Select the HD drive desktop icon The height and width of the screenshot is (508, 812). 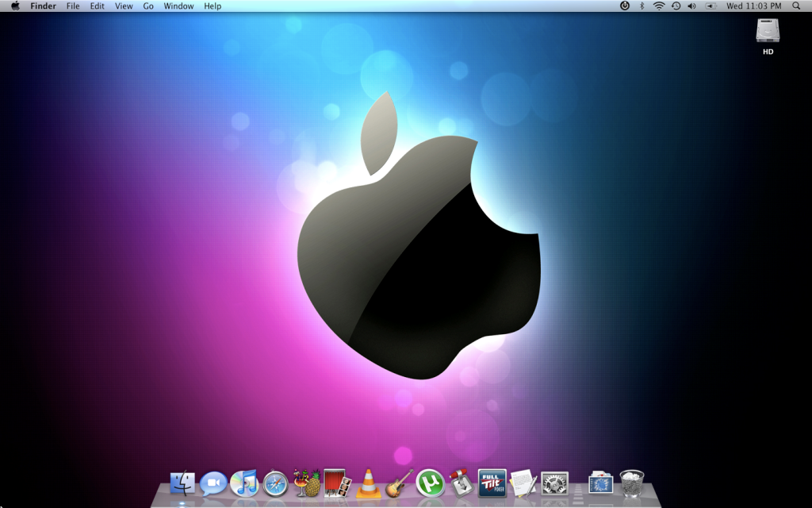[768, 31]
